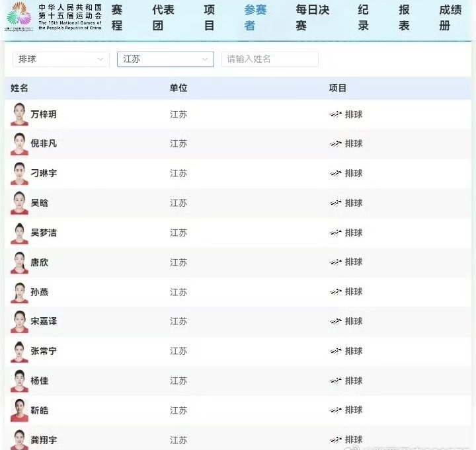Image resolution: width=476 pixels, height=450 pixels.
Task: Expand the 排球 sport dropdown
Action: [x=61, y=59]
